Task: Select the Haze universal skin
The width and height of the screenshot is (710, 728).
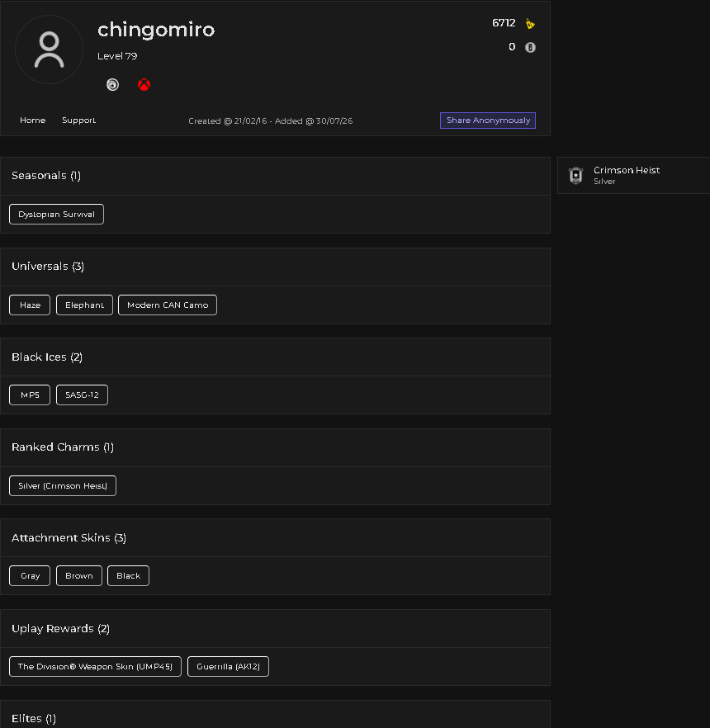Action: 30,305
